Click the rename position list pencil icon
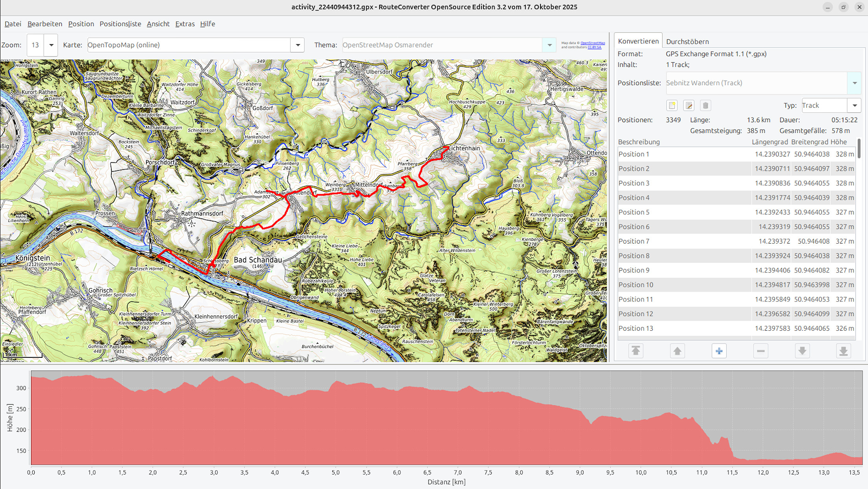This screenshot has width=868, height=489. tap(688, 106)
